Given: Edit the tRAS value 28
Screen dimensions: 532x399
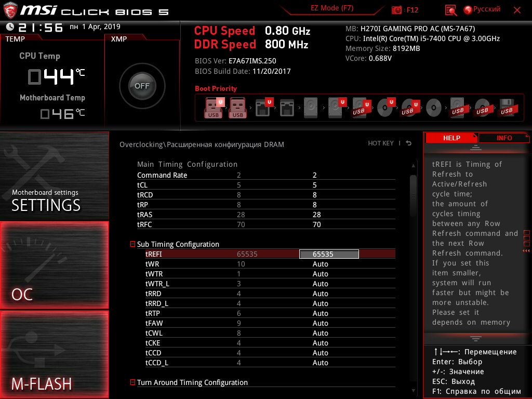Looking at the screenshot, I should [x=316, y=215].
